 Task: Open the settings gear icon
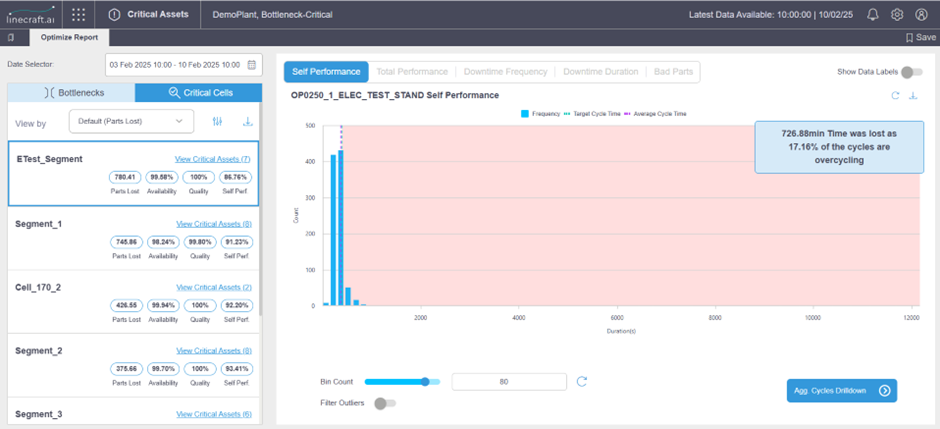click(x=897, y=15)
